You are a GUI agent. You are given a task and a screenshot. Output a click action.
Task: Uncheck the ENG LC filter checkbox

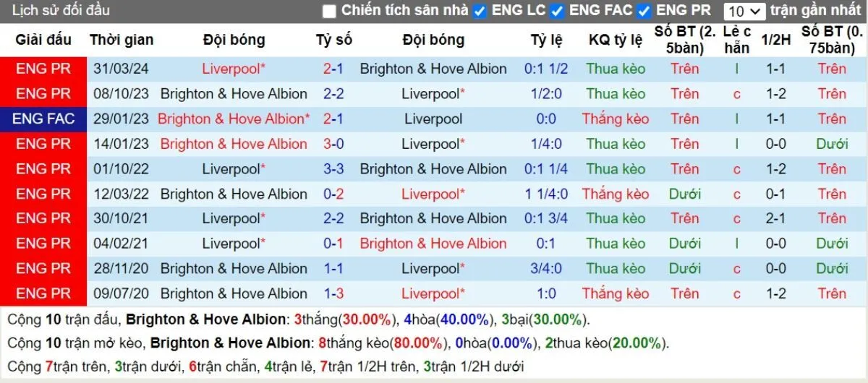[479, 11]
